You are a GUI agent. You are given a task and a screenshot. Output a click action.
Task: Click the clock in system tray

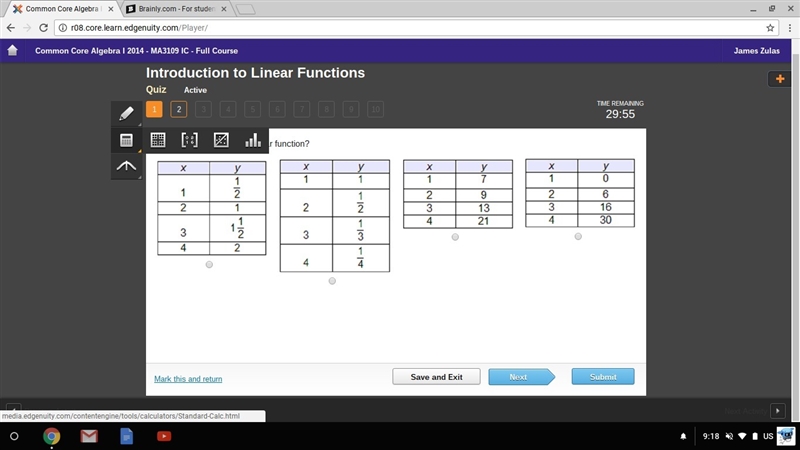711,436
